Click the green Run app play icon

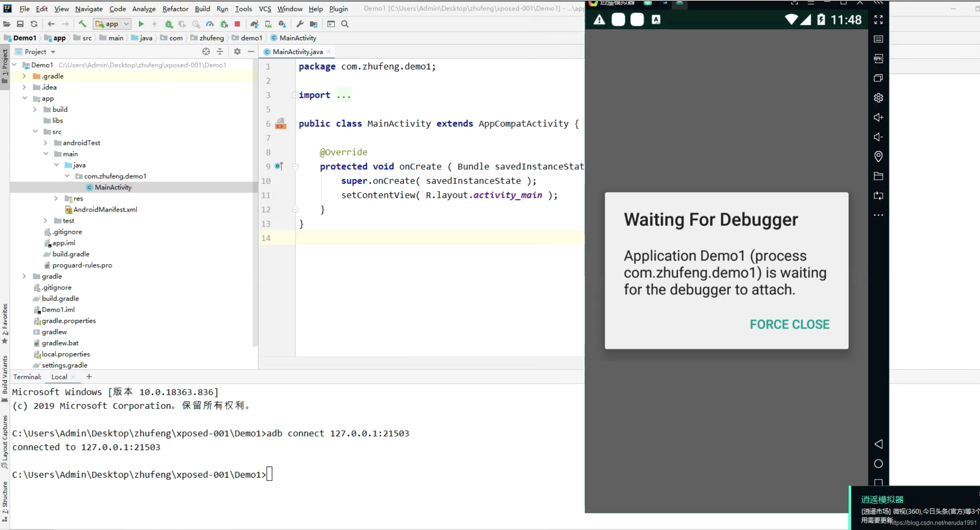pyautogui.click(x=141, y=24)
